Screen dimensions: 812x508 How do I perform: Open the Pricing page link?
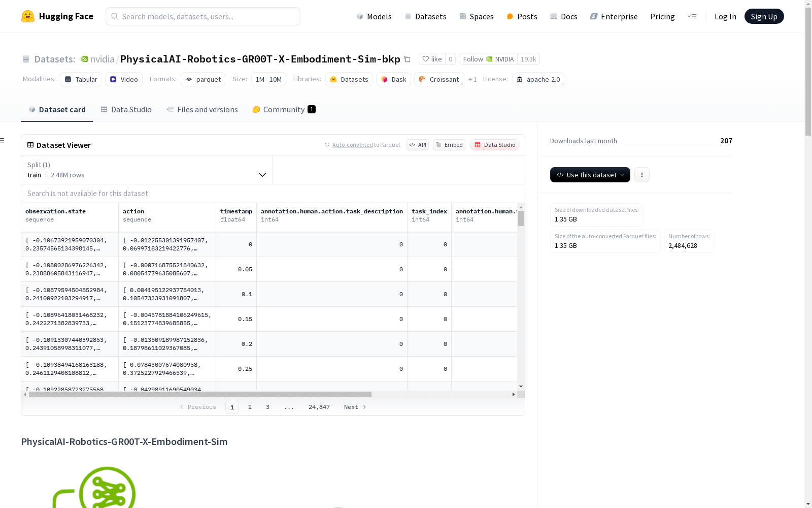(662, 16)
